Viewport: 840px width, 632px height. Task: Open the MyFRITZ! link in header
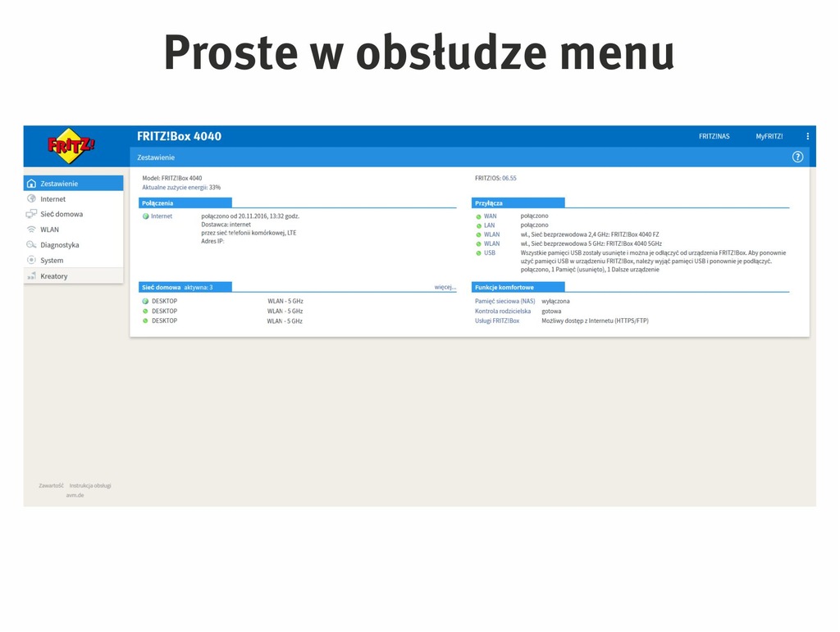point(769,136)
